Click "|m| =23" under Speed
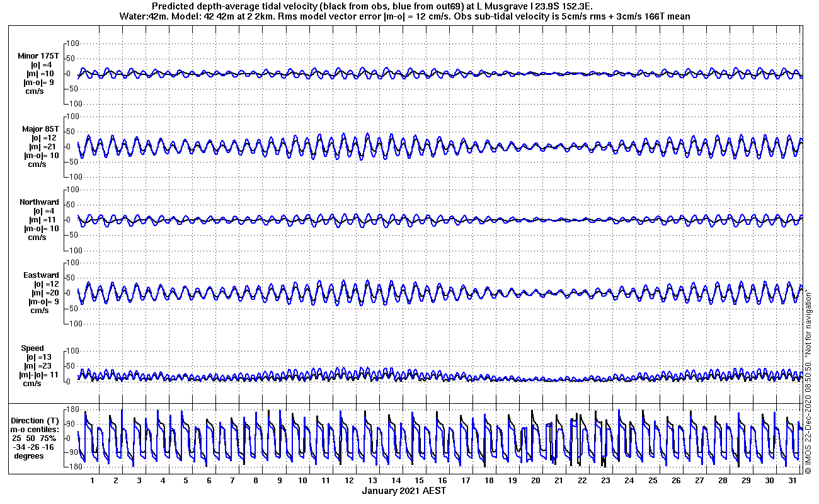819x504 pixels. click(37, 366)
